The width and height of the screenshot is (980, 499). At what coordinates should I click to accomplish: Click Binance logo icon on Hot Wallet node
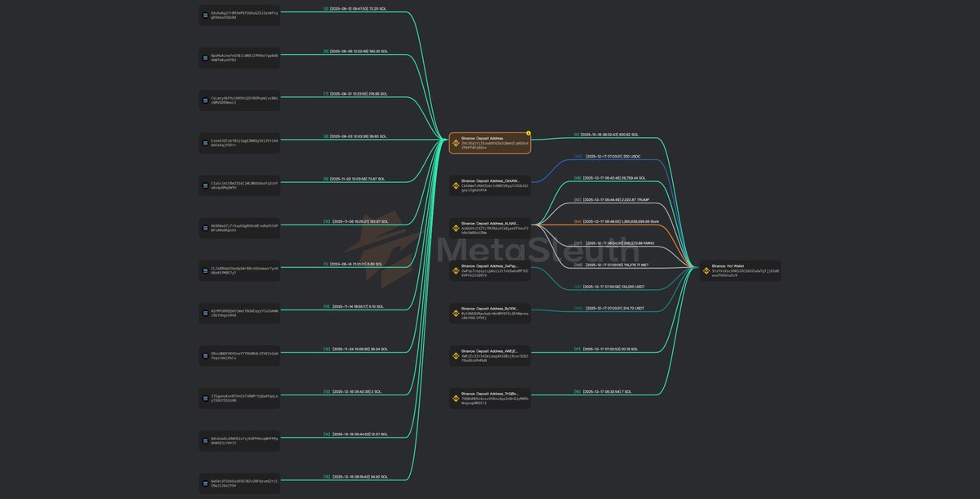pos(706,270)
